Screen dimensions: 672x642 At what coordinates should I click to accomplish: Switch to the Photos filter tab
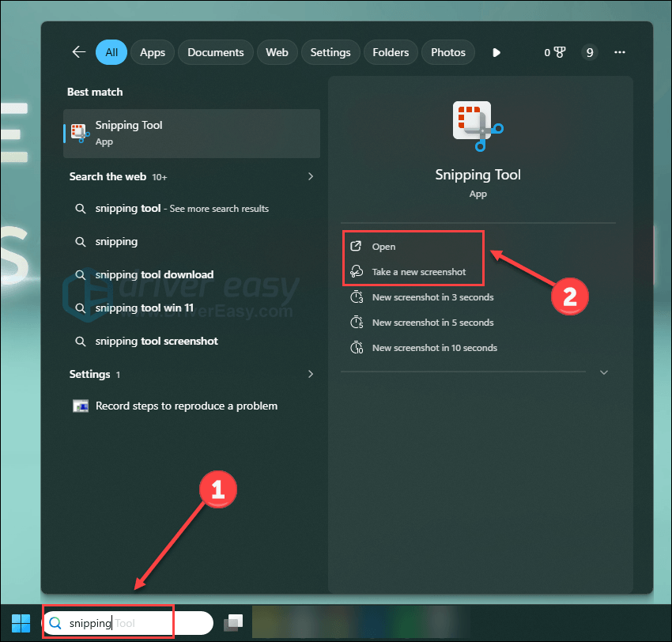point(448,52)
